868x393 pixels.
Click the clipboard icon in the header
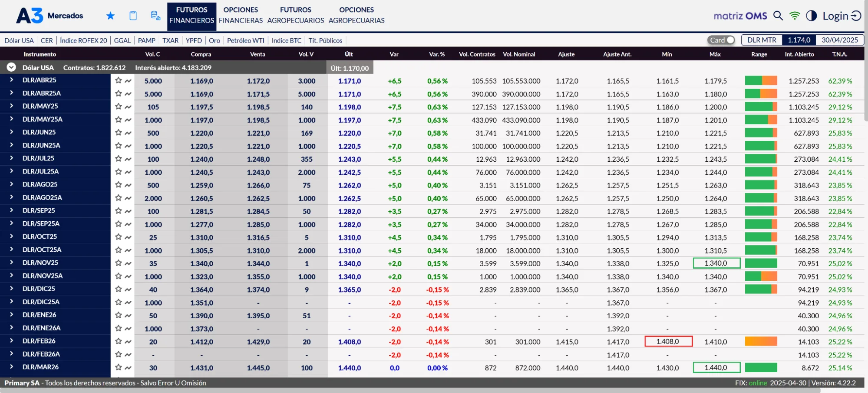133,16
